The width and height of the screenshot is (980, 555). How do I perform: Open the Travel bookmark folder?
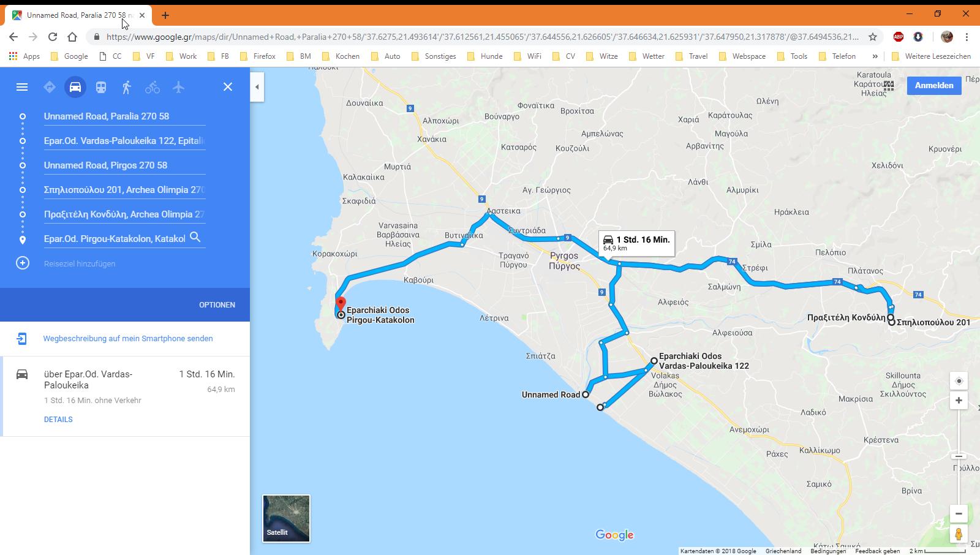(x=692, y=56)
